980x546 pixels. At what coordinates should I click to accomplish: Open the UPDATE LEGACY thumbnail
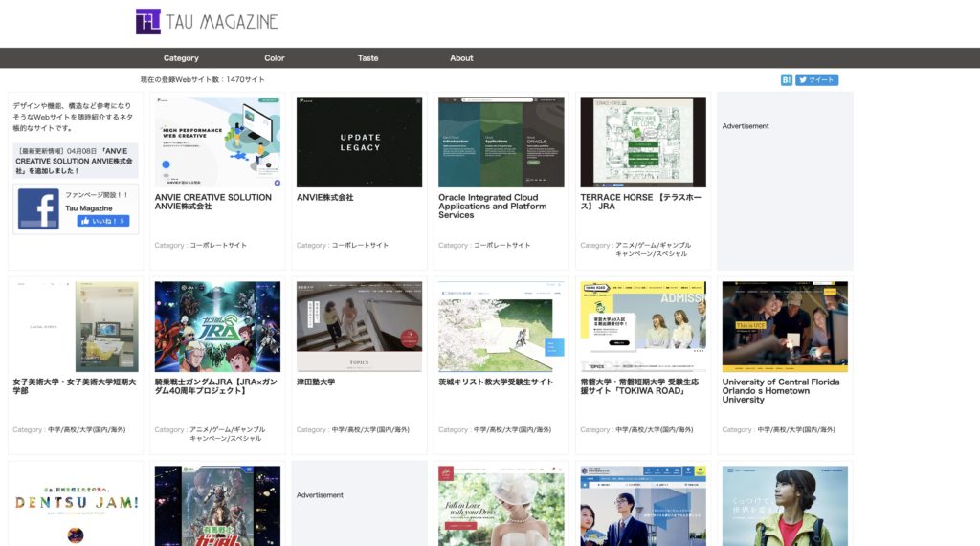click(360, 142)
